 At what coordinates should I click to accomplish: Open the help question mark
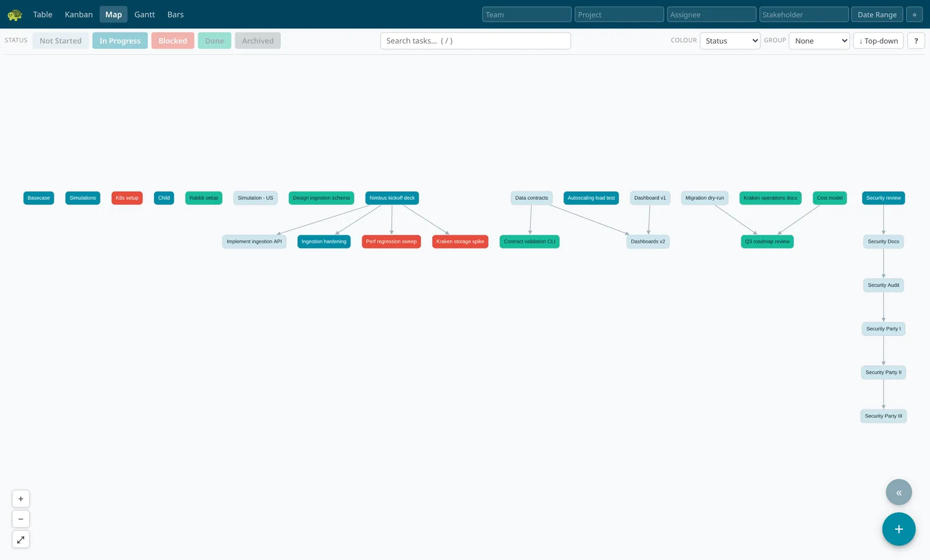916,41
